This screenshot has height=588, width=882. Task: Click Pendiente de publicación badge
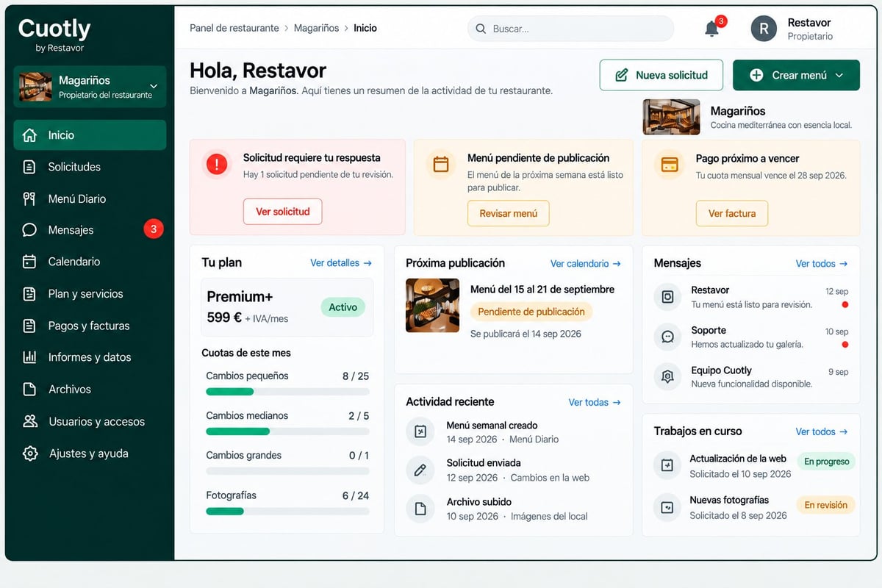[x=531, y=312]
